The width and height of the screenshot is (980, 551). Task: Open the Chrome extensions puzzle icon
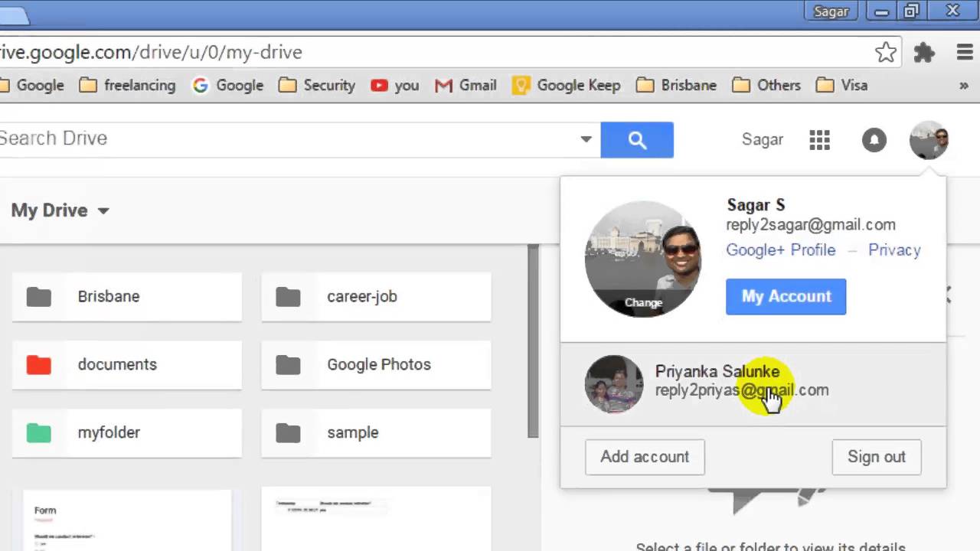coord(925,52)
